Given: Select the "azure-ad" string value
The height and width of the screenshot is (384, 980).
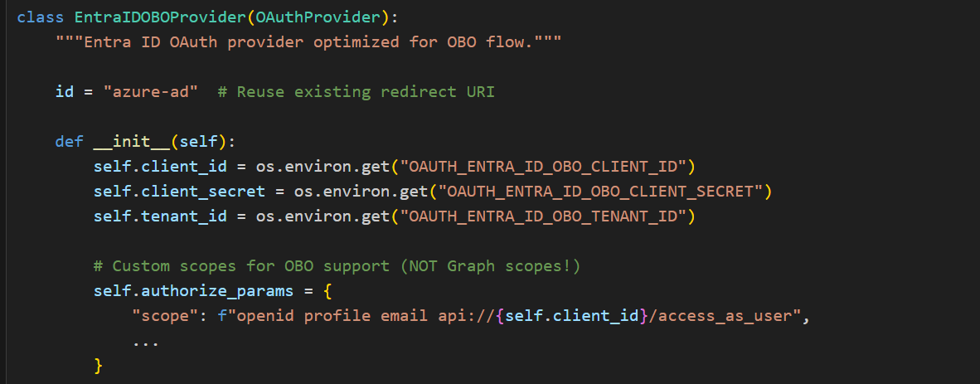Looking at the screenshot, I should 150,91.
